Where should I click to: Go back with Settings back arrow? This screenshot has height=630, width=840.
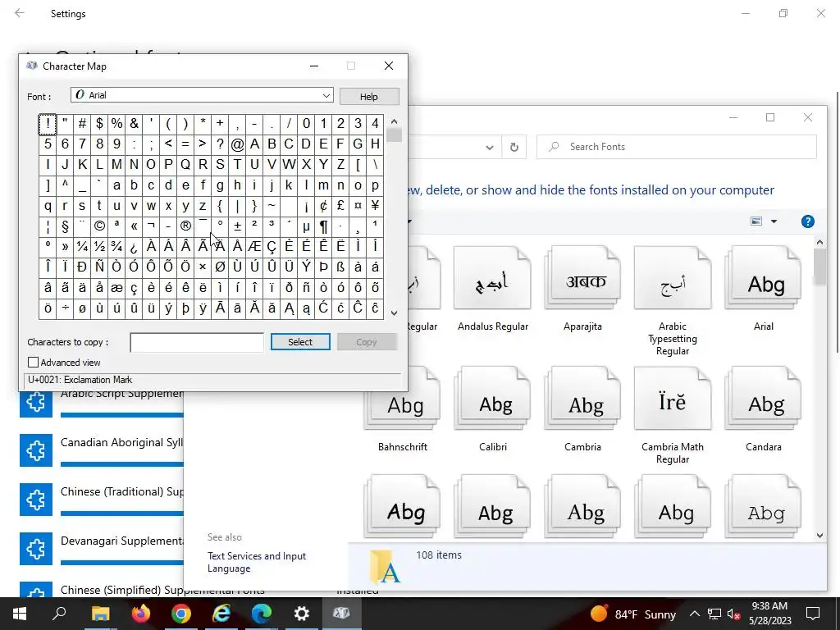click(20, 13)
